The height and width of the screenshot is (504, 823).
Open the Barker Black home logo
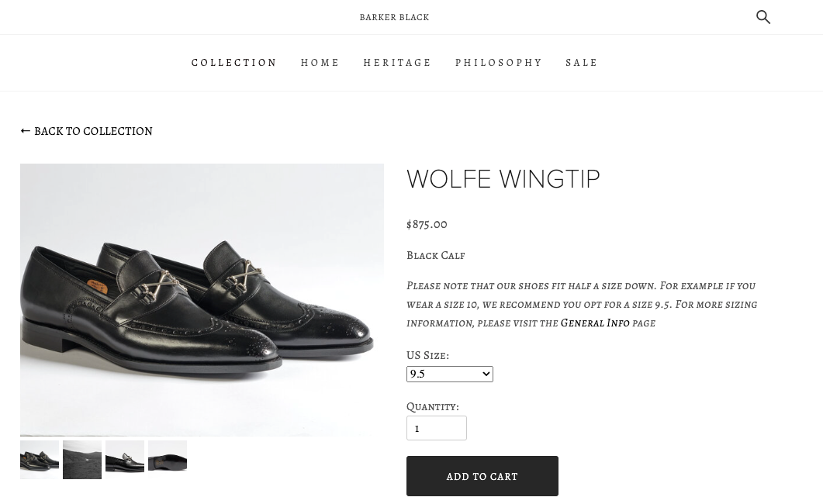(x=394, y=16)
